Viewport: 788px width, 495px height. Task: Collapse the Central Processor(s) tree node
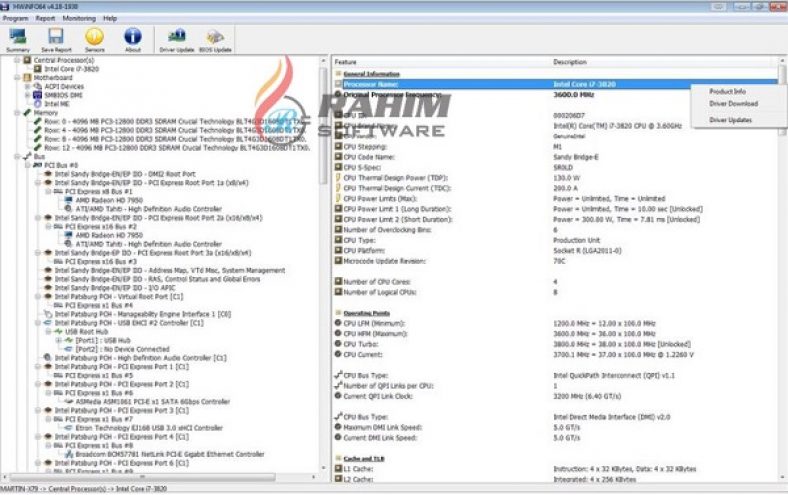click(x=17, y=61)
